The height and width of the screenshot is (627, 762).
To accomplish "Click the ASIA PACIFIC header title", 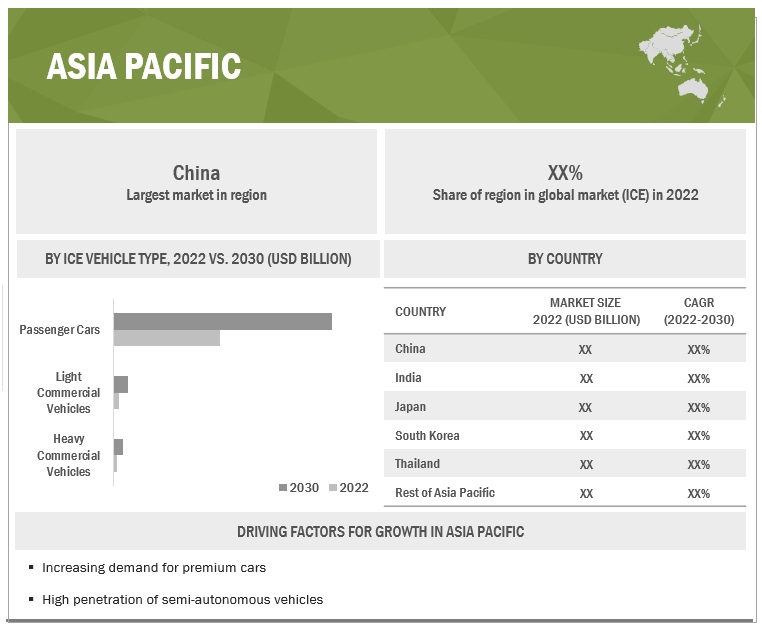I will pos(144,66).
